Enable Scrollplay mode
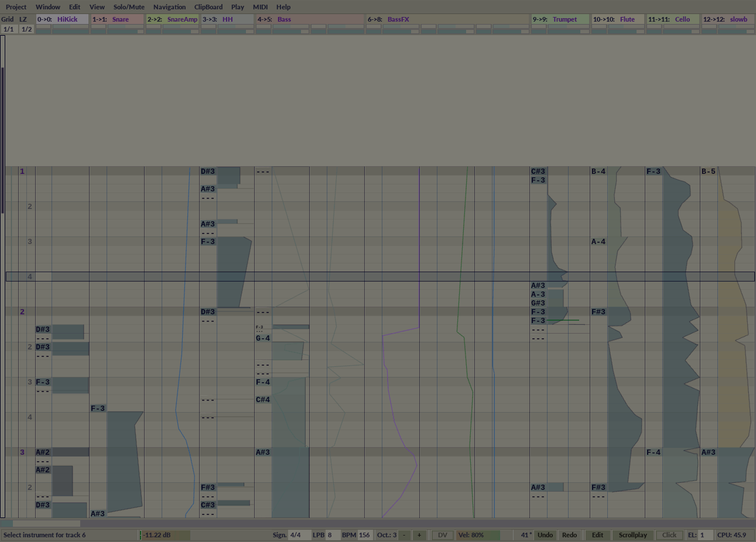The width and height of the screenshot is (756, 542). coord(632,535)
